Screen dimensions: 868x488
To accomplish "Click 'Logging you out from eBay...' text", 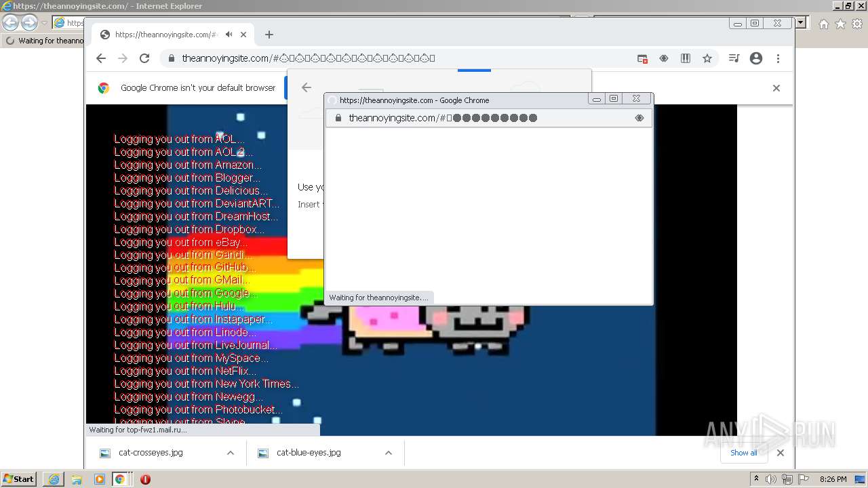I will 181,242.
